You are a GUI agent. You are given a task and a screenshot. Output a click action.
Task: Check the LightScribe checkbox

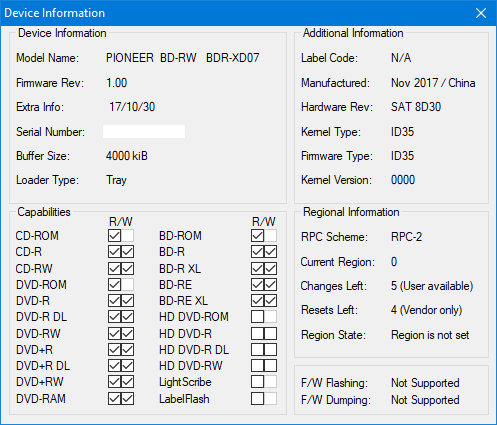click(257, 382)
